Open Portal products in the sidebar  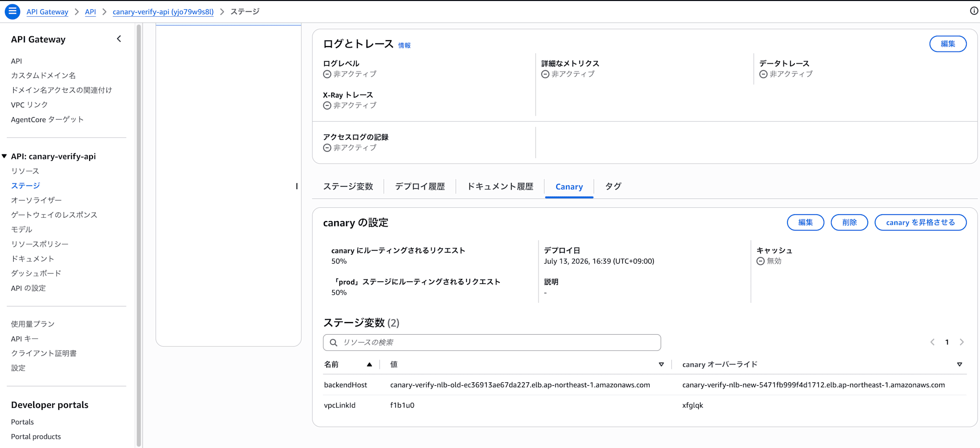tap(36, 437)
